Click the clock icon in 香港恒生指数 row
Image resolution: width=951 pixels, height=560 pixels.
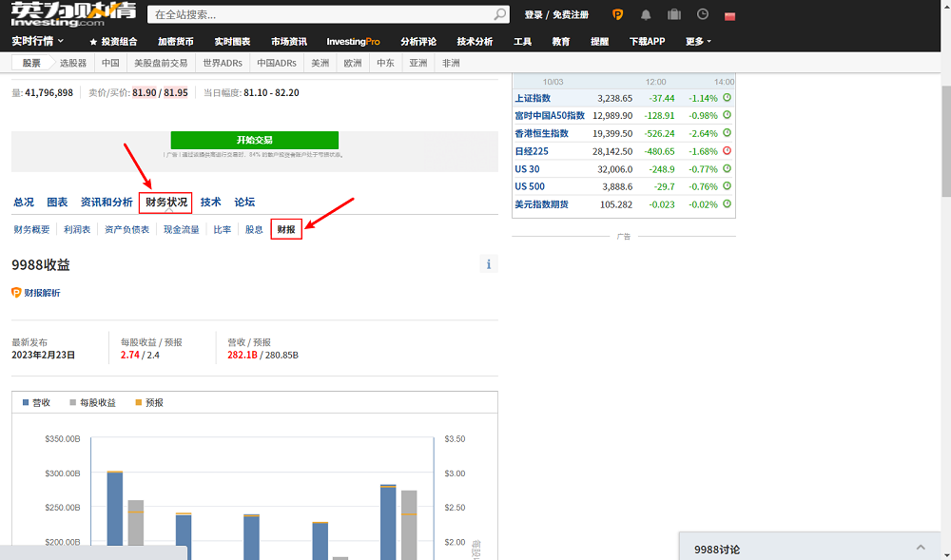click(727, 133)
